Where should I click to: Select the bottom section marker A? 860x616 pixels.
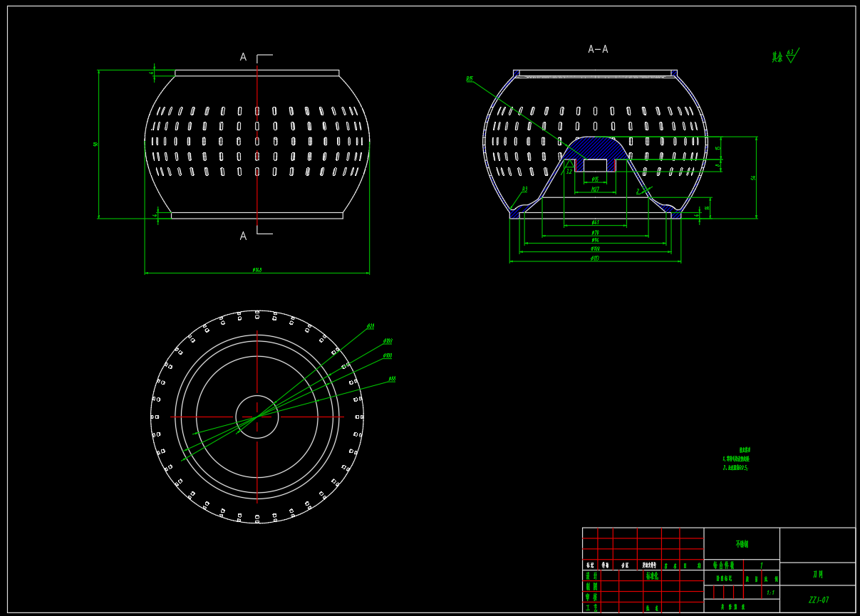point(243,236)
